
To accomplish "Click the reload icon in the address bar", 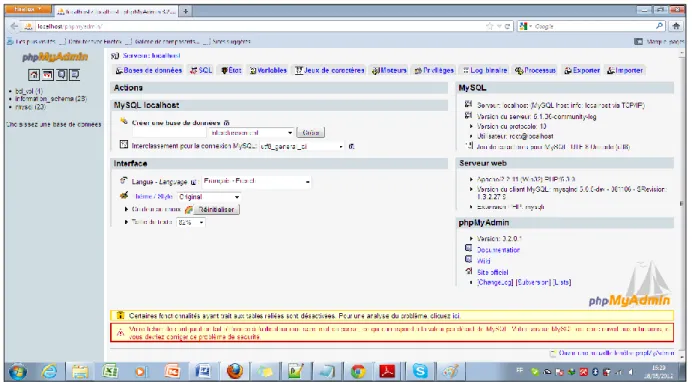I will [x=508, y=26].
